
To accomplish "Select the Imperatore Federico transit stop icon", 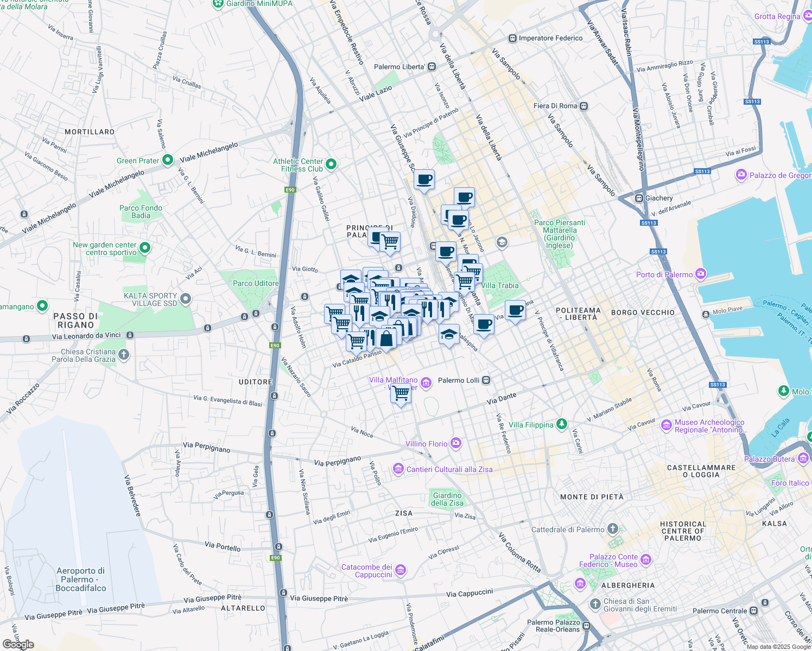I will pyautogui.click(x=511, y=38).
